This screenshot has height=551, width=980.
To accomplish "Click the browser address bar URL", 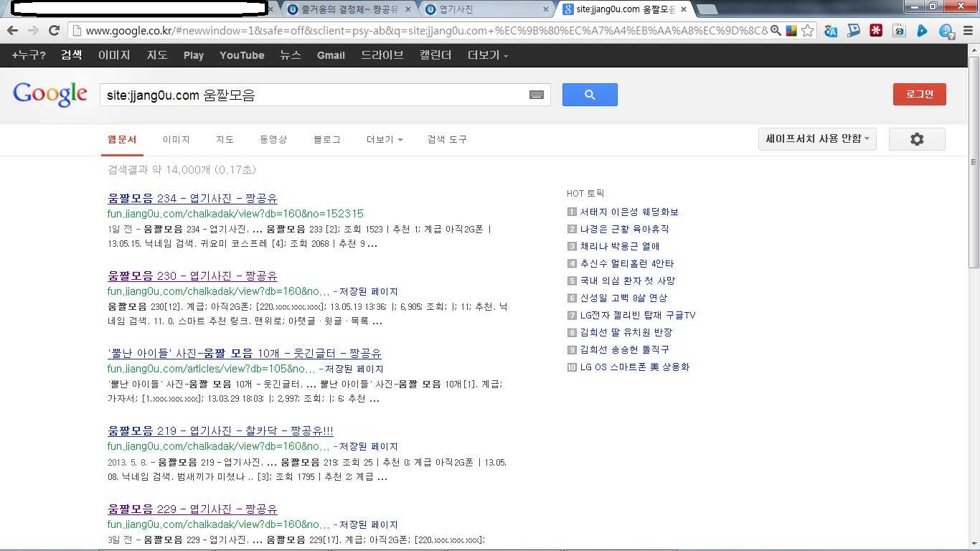I will tap(426, 31).
